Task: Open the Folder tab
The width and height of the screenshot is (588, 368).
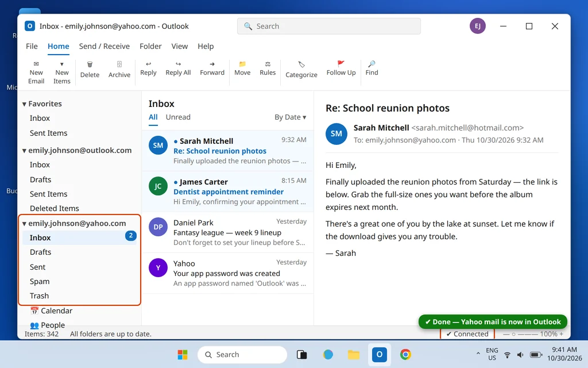Action: click(x=150, y=46)
